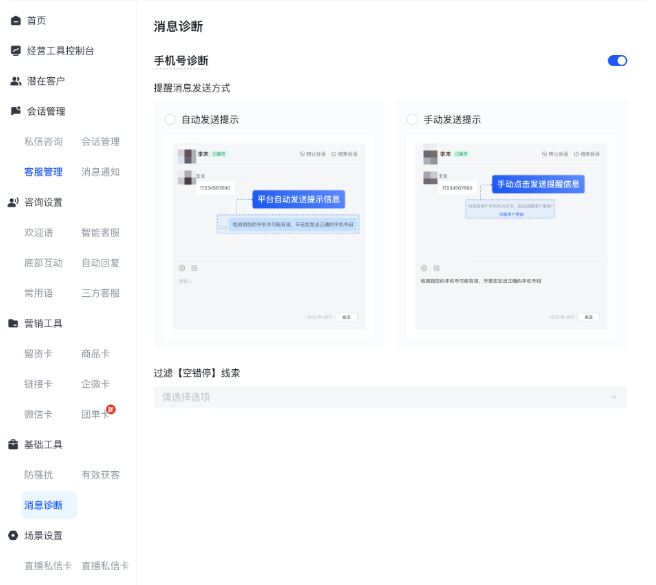
Task: Open 常用语 settings
Action: click(x=38, y=293)
